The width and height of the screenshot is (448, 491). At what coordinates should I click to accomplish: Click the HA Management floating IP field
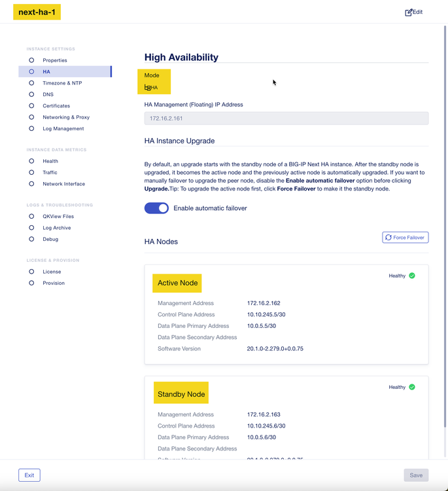pyautogui.click(x=286, y=118)
